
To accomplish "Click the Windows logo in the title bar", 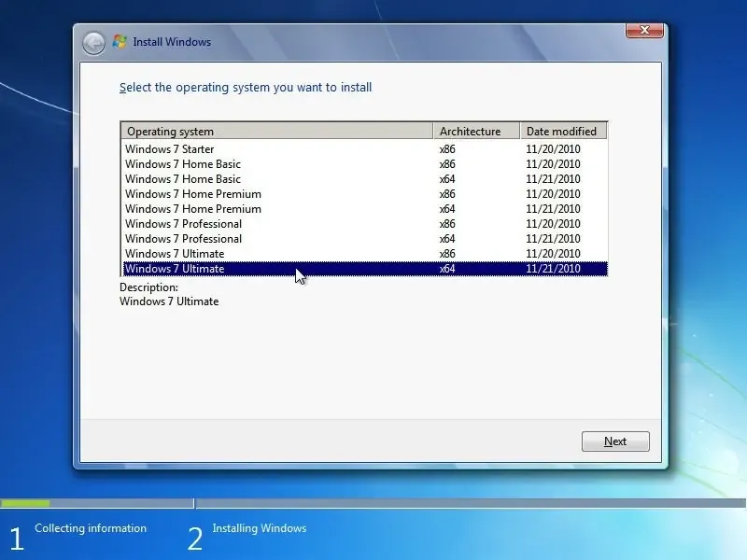I will click(120, 41).
